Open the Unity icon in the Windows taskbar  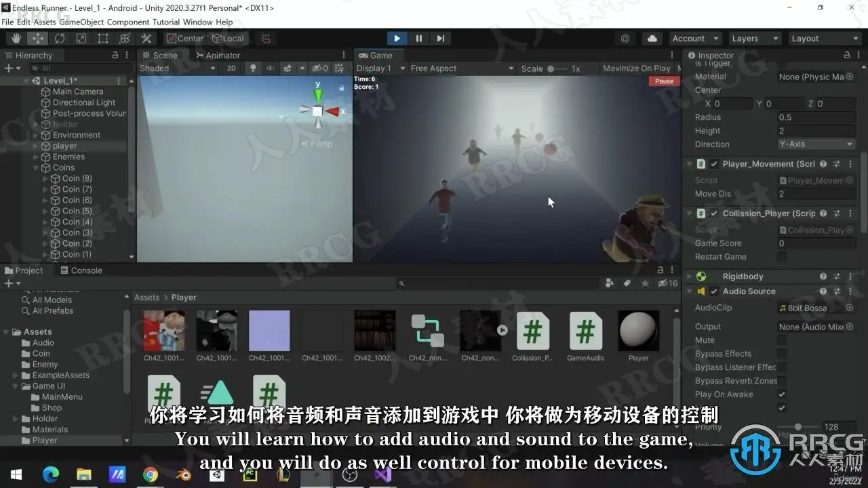point(217,474)
